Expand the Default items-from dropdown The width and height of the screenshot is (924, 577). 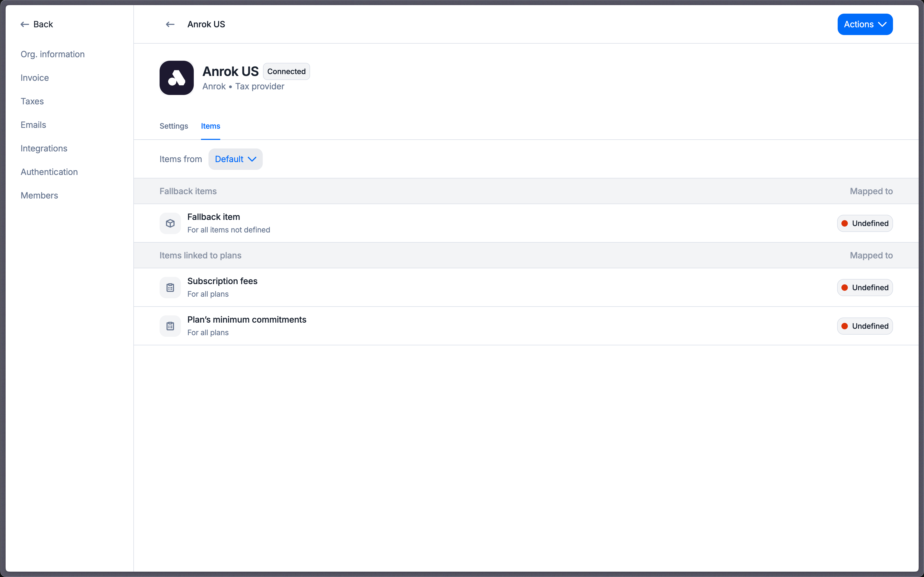[x=235, y=159]
